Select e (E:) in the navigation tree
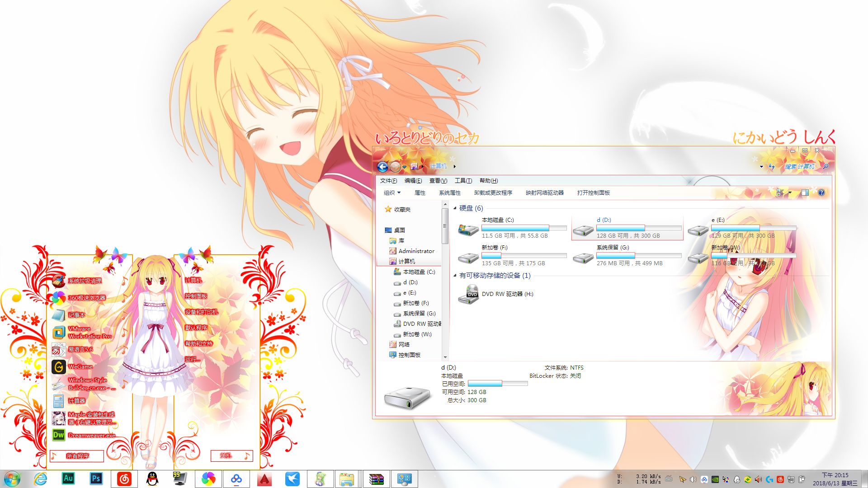 tap(405, 293)
